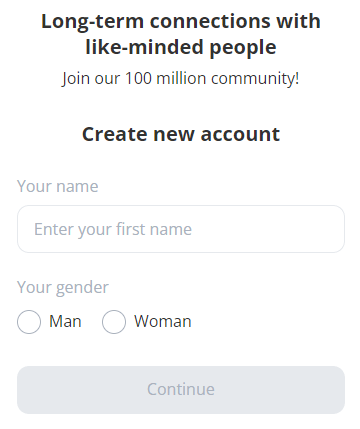The image size is (360, 429).
Task: Select the Woman radio button
Action: tap(114, 322)
